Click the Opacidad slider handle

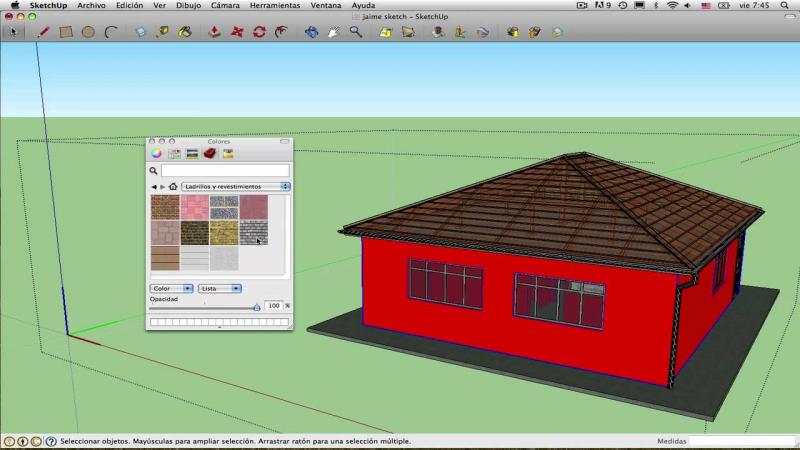[256, 307]
